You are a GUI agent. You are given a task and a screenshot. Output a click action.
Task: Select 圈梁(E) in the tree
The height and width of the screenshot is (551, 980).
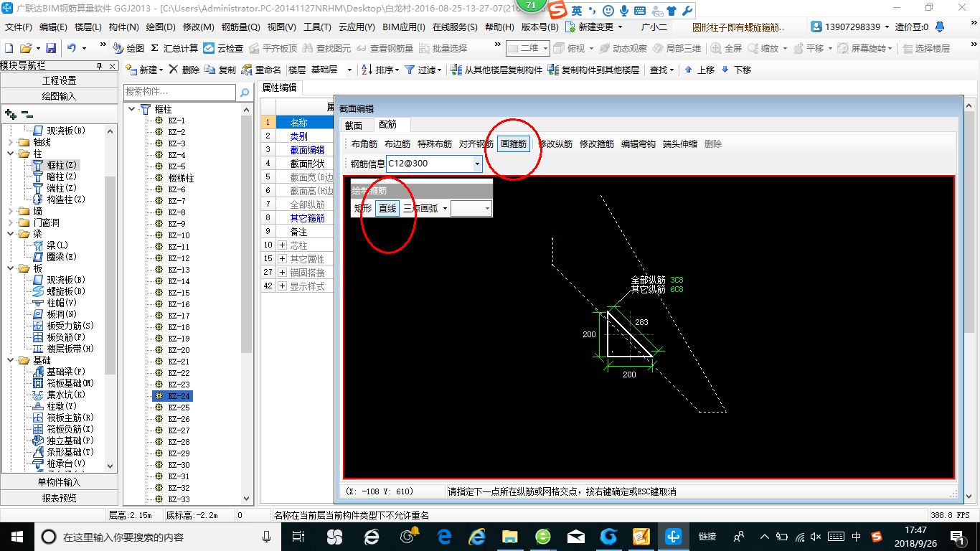[56, 257]
